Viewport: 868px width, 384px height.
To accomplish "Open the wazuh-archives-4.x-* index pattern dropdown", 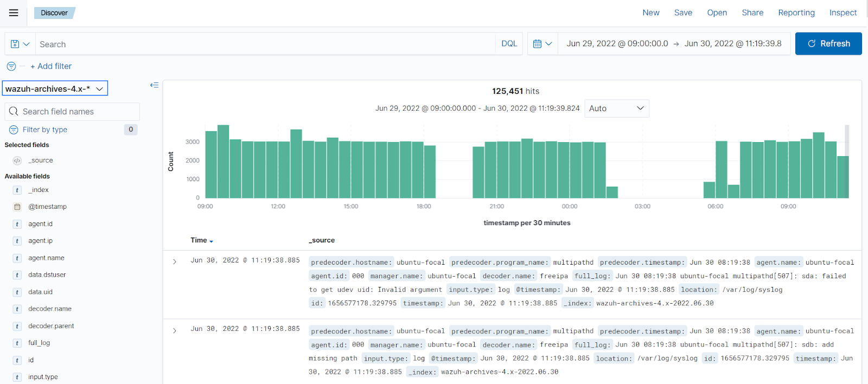I will tap(55, 88).
